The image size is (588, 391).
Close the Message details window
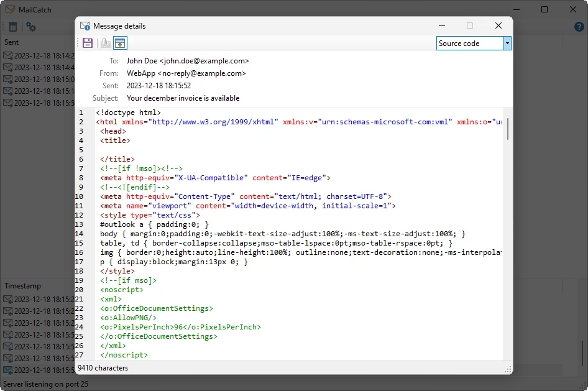498,25
